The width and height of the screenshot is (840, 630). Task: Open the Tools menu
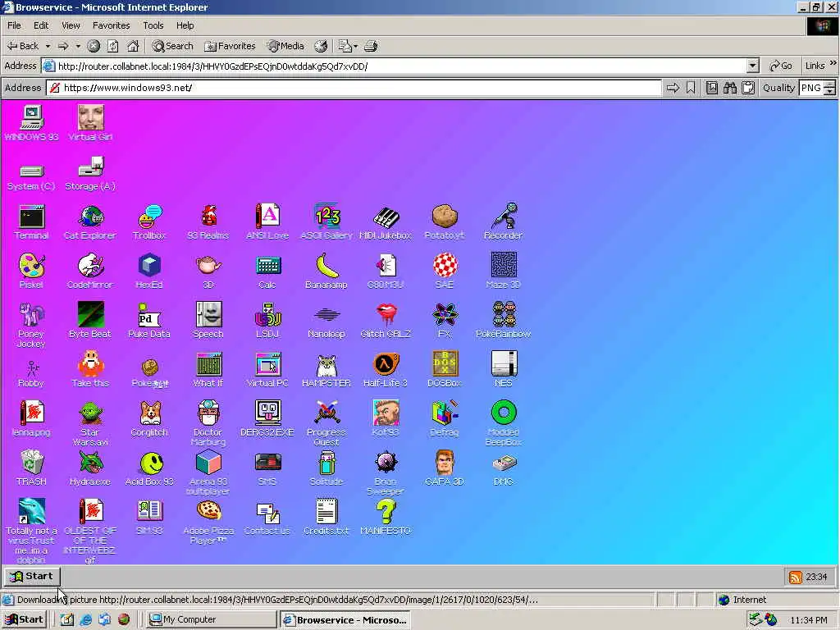click(153, 25)
